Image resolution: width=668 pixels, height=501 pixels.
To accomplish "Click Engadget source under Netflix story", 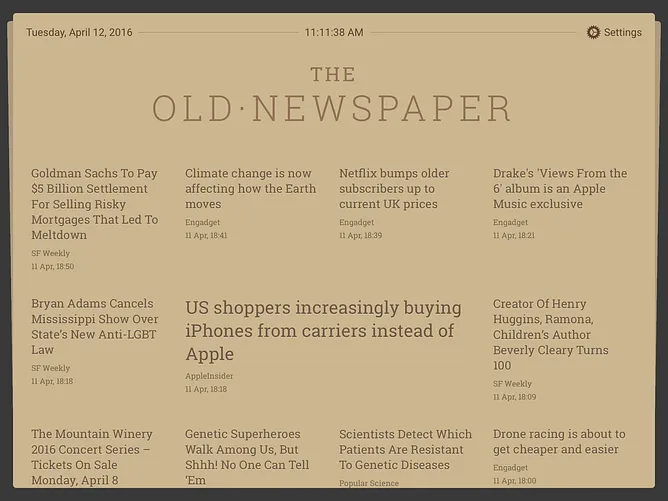I will click(357, 222).
